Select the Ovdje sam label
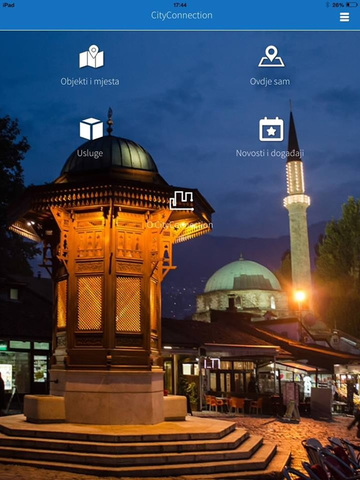Screen dimensions: 360x480 tap(270, 82)
